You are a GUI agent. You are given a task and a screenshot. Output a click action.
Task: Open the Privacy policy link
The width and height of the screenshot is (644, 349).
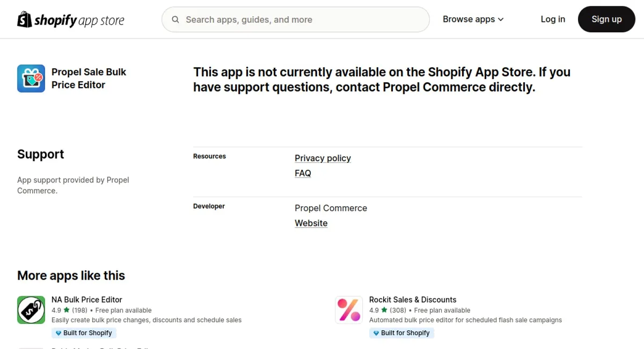[x=323, y=158]
